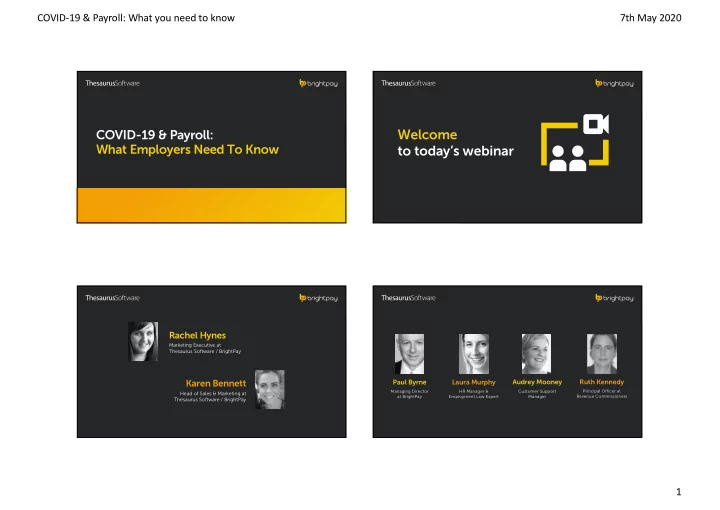The width and height of the screenshot is (720, 510).
Task: Click Audrey Mooney's portrait
Action: pyautogui.click(x=536, y=353)
